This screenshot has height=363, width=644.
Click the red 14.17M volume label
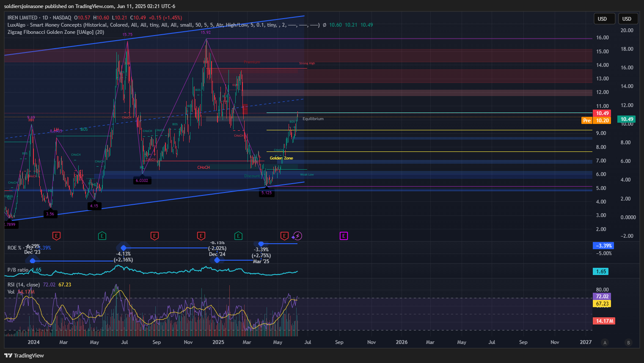(604, 321)
